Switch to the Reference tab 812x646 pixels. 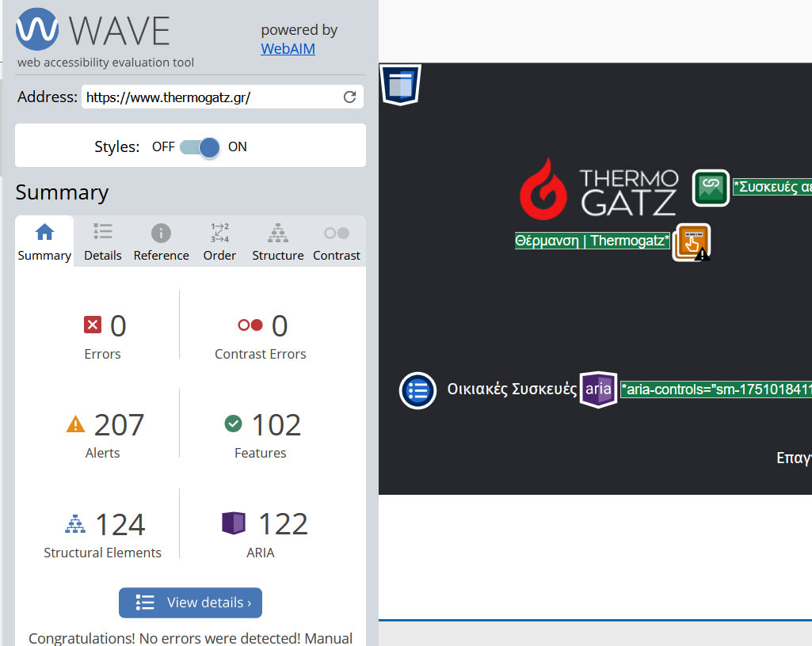(161, 241)
